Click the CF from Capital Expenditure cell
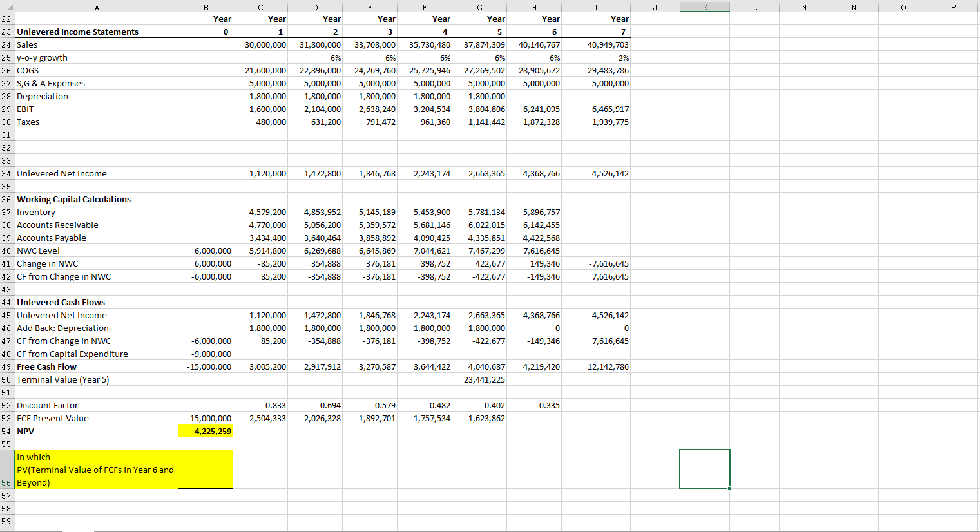 click(72, 354)
